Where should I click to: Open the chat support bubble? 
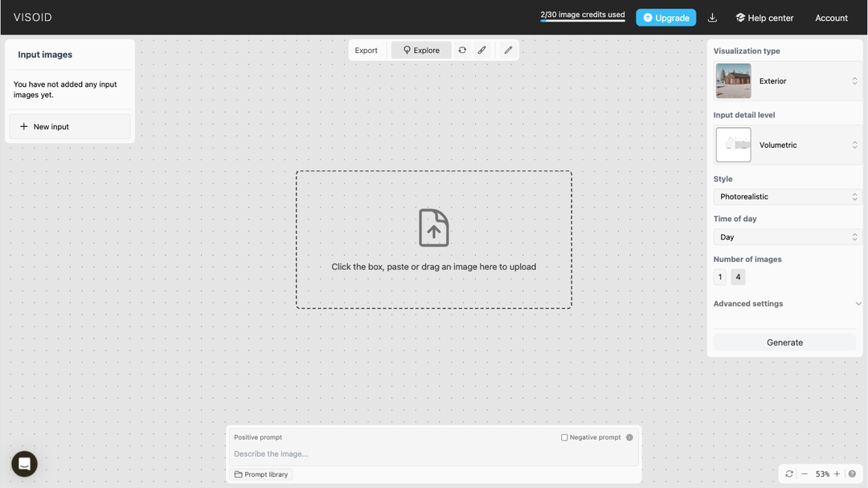pyautogui.click(x=23, y=463)
